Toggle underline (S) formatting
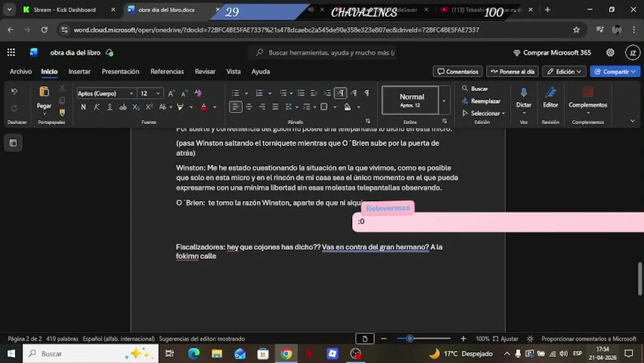Viewport: 644px width, 363px height. pyautogui.click(x=109, y=107)
